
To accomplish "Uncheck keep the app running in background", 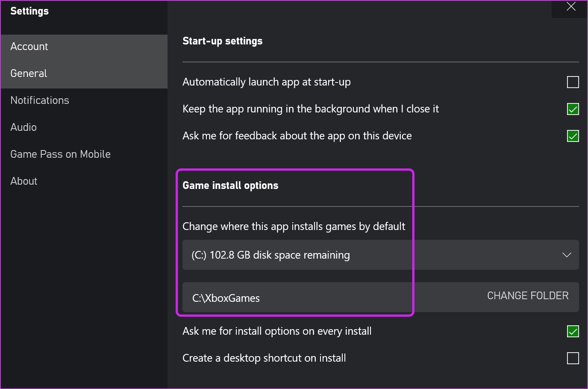I will [x=573, y=109].
